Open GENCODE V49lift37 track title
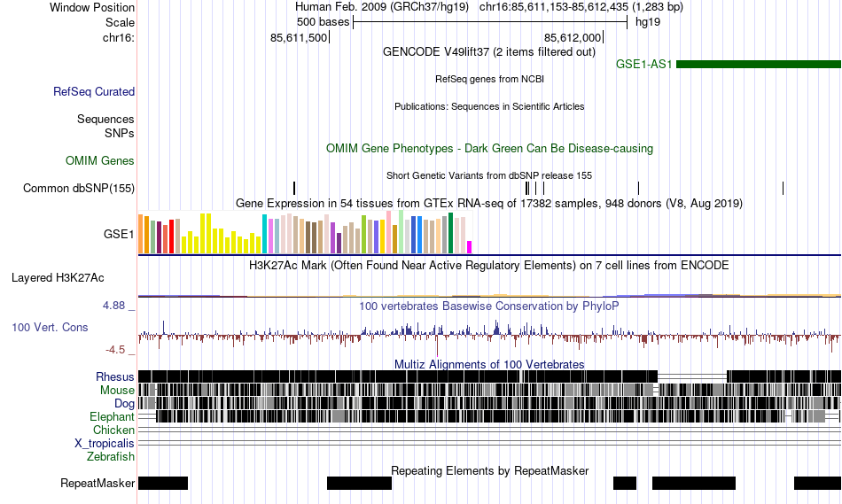This screenshot has width=842, height=504. (x=489, y=52)
